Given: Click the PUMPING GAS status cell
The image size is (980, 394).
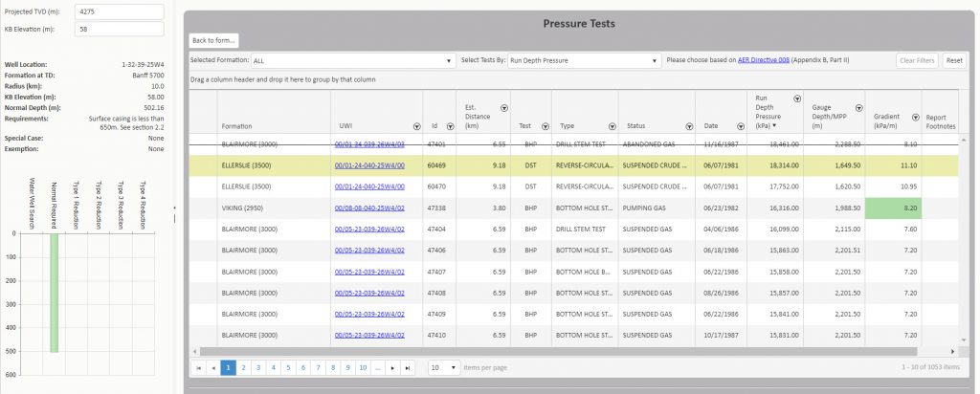Looking at the screenshot, I should [x=657, y=208].
